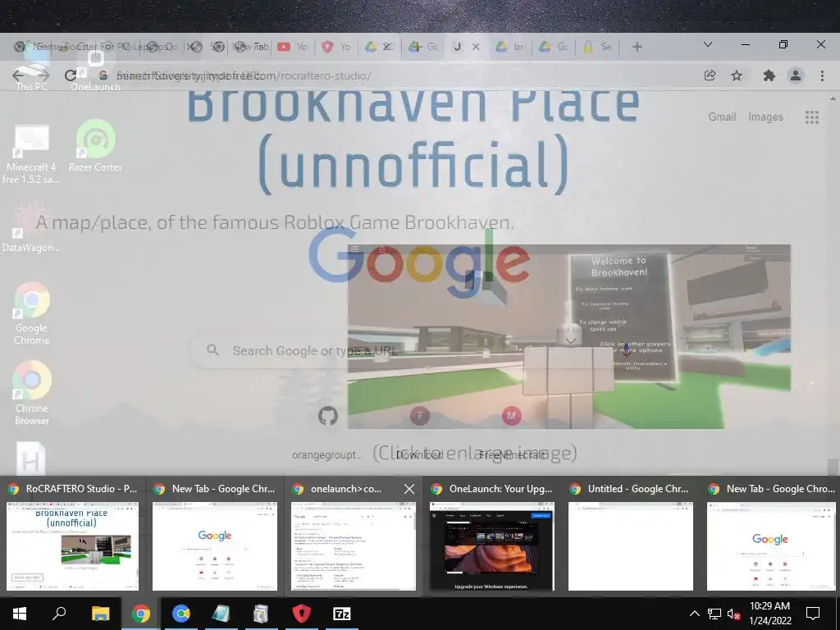This screenshot has height=630, width=840.
Task: Click the muted volume tray icon
Action: click(x=733, y=614)
